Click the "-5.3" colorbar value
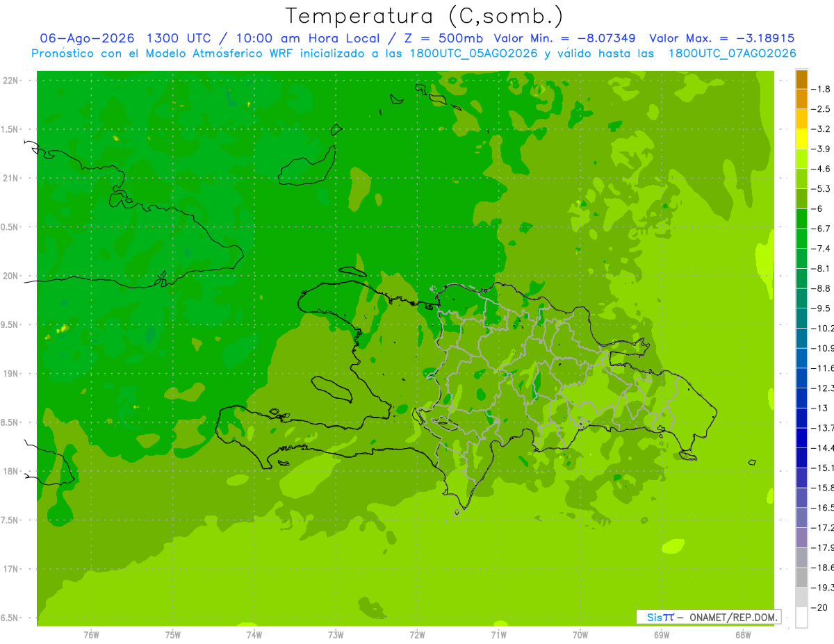 pyautogui.click(x=821, y=188)
